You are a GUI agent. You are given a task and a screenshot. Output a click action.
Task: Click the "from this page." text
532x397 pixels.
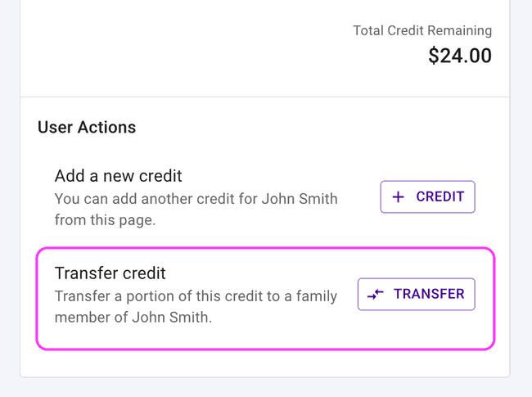point(103,220)
